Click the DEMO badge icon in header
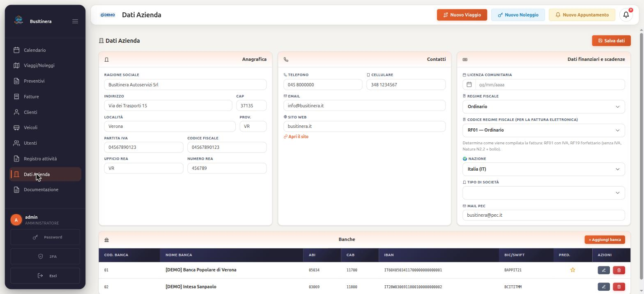Viewport: 644px width, 294px height. (108, 15)
